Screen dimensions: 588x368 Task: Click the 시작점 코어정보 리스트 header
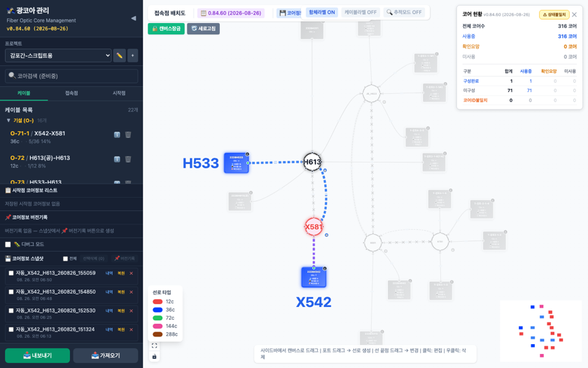[x=71, y=191]
